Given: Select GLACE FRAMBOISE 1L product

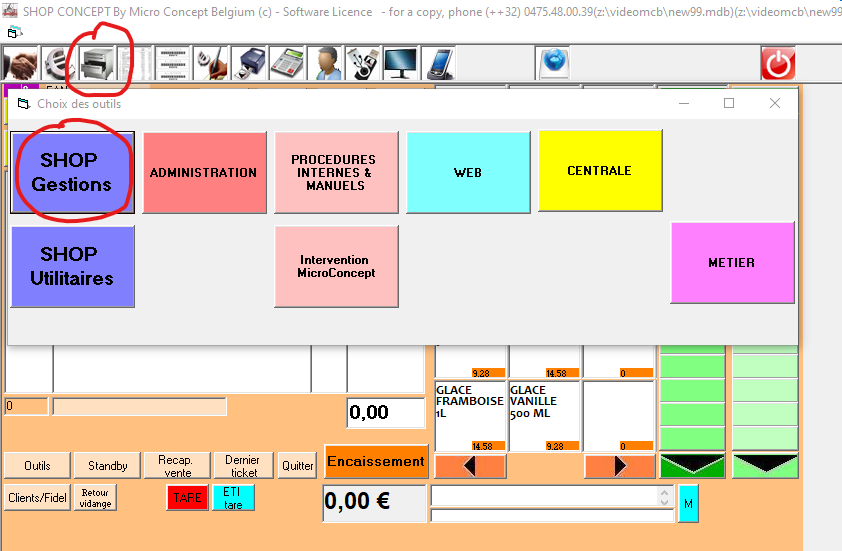Looking at the screenshot, I should 470,416.
